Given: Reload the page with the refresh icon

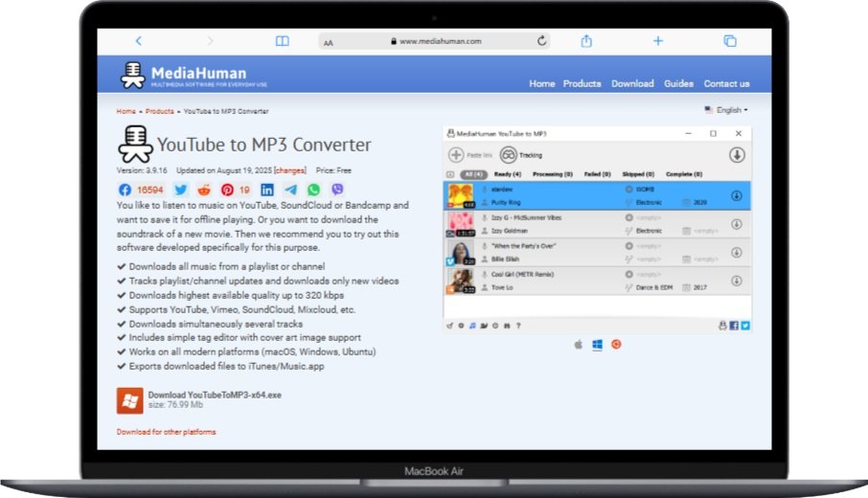Looking at the screenshot, I should pyautogui.click(x=541, y=40).
